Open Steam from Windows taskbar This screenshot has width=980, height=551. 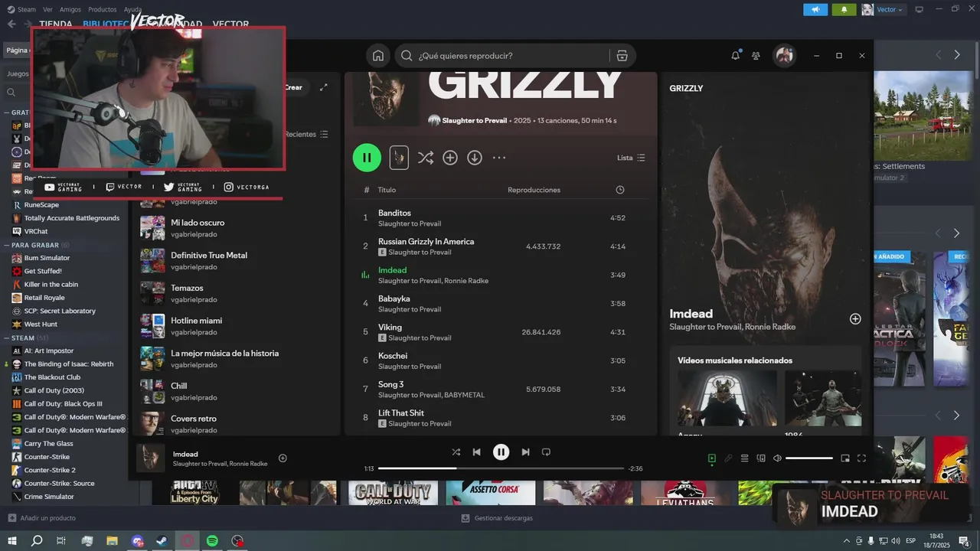162,540
